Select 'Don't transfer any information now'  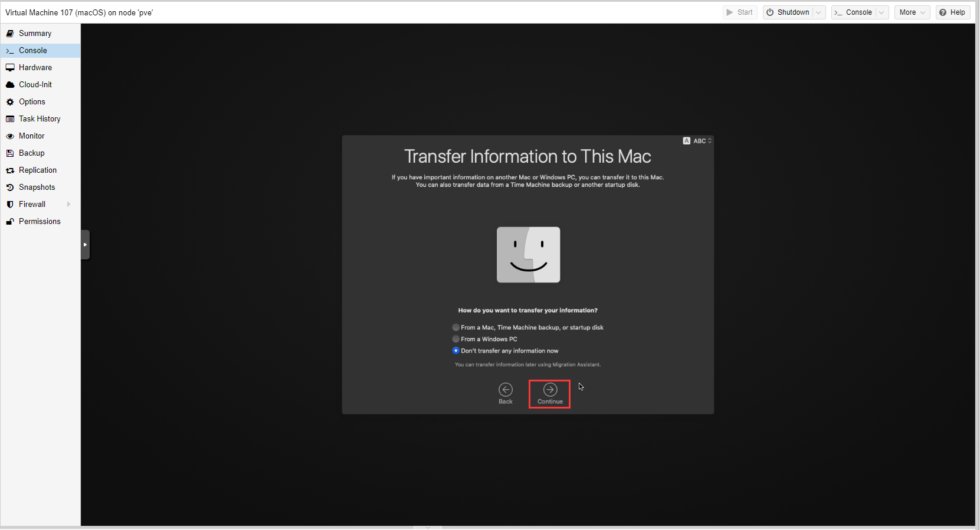point(456,351)
